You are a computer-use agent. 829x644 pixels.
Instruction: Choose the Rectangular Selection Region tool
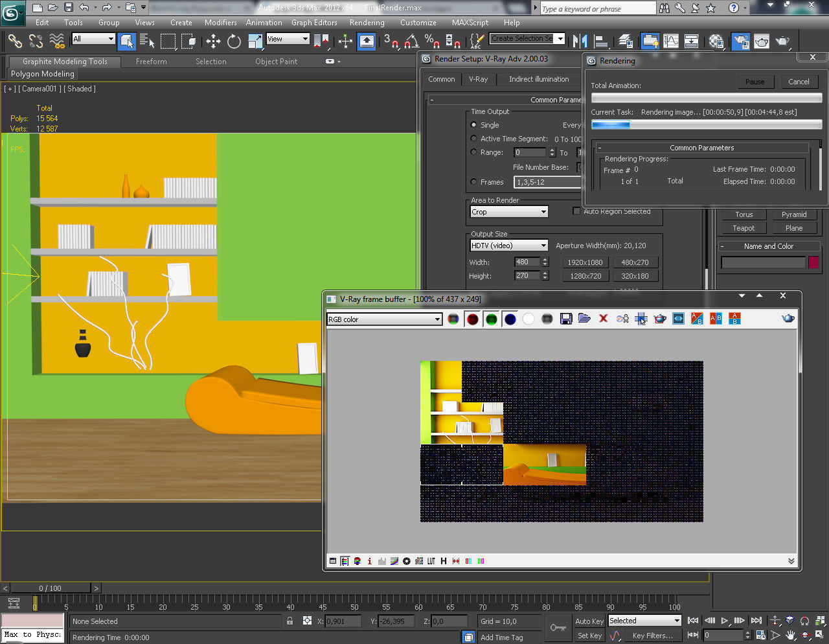point(168,41)
